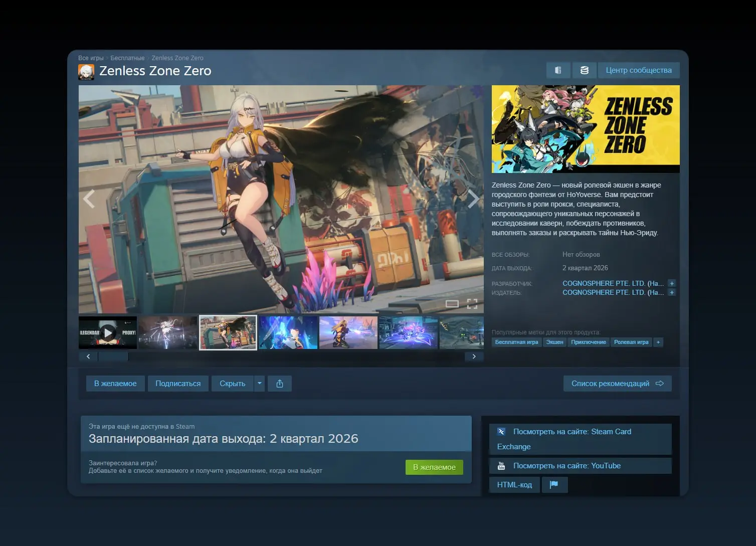Show next screenshot with right arrow
Screen dimensions: 756x546
(x=473, y=199)
